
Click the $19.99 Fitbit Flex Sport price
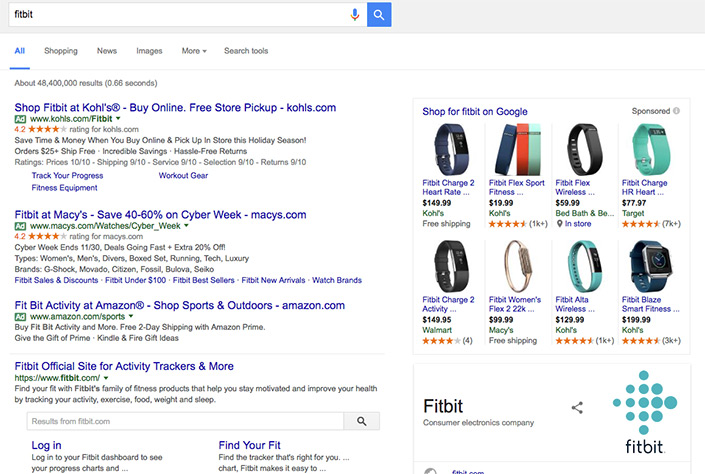[501, 203]
